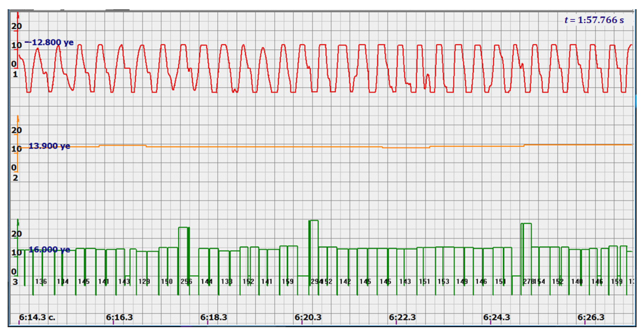The image size is (644, 335).
Task: Click the 13.900 ye orange channel value
Action: (49, 146)
